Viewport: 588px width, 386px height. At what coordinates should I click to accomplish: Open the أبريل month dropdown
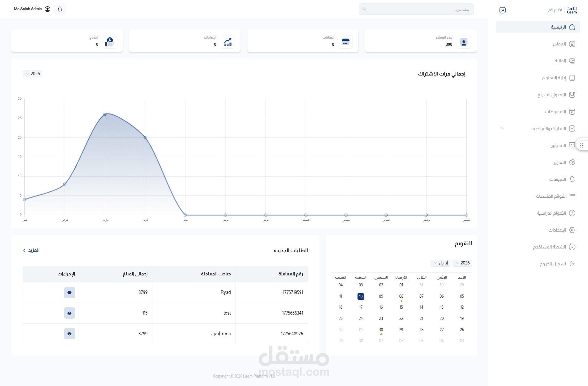(x=441, y=263)
